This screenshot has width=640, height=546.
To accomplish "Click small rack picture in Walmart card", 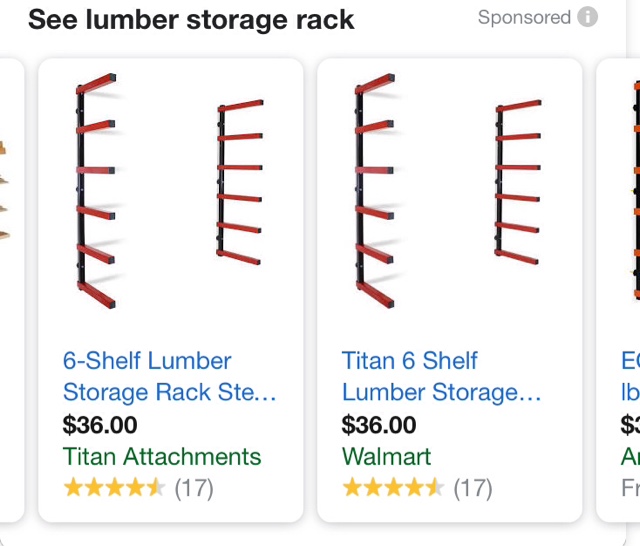I will pyautogui.click(x=518, y=182).
